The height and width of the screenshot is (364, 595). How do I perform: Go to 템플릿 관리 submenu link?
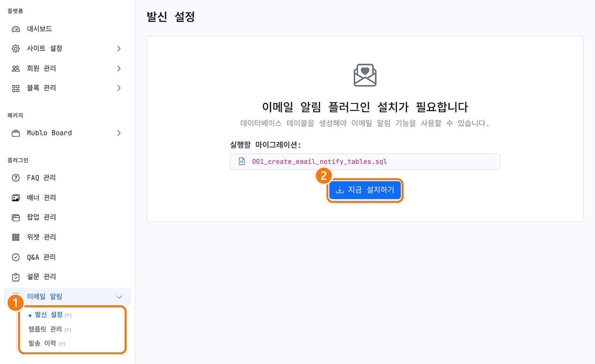45,329
